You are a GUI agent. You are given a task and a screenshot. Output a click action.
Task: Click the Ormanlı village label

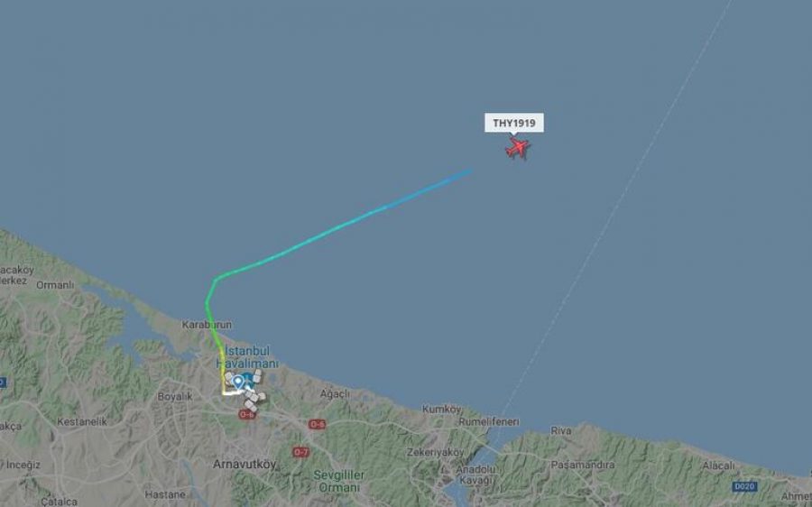tap(55, 285)
